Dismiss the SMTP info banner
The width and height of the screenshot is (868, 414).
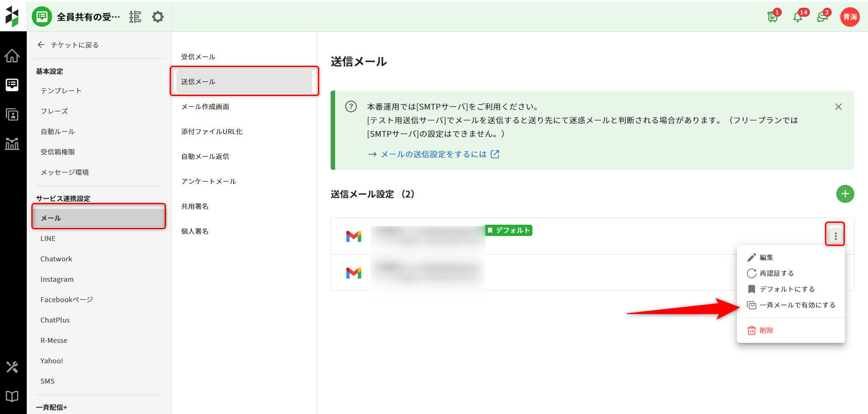click(x=838, y=107)
